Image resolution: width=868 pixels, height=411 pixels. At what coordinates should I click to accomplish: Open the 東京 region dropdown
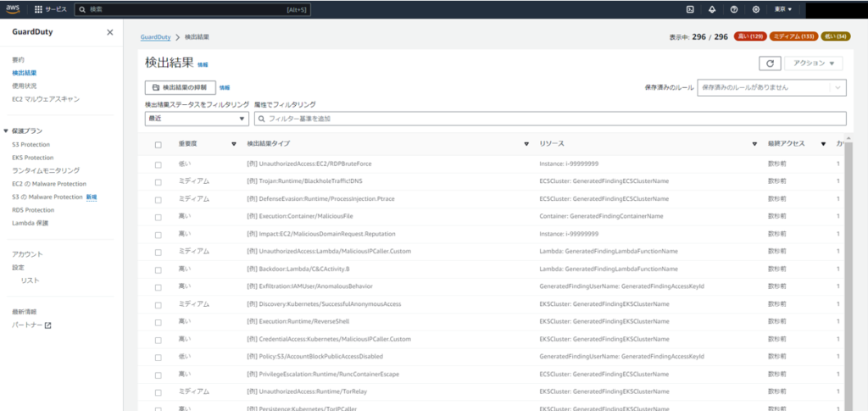[x=782, y=9]
